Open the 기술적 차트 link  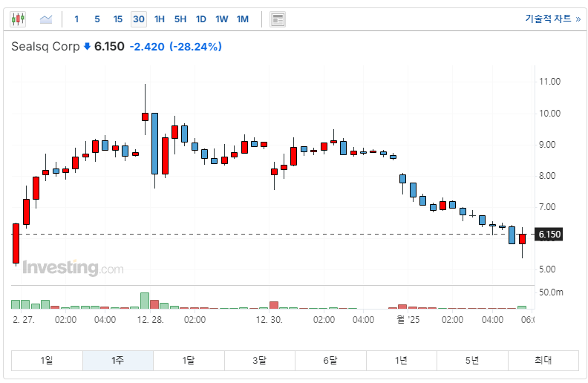(x=552, y=19)
